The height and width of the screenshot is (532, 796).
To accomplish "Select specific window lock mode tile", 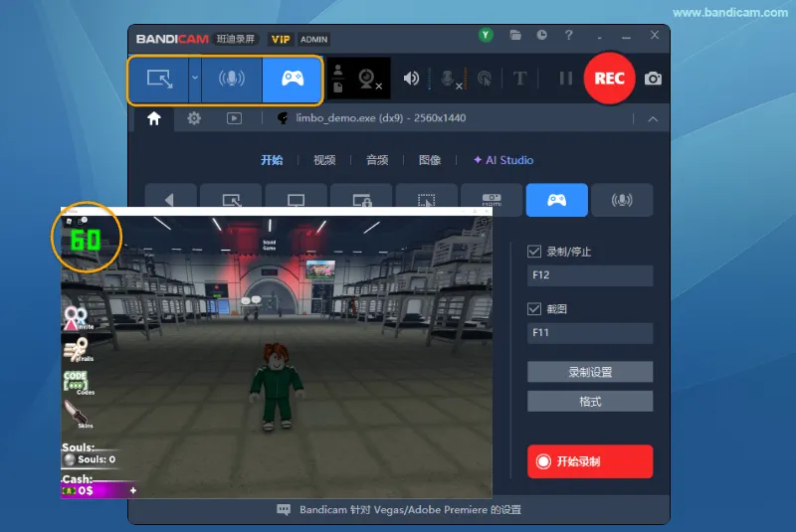I will (x=361, y=197).
